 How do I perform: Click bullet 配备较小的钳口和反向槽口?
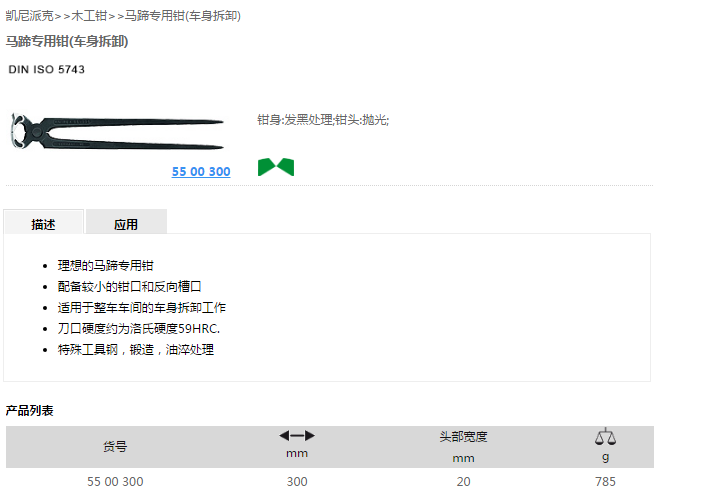pyautogui.click(x=130, y=287)
